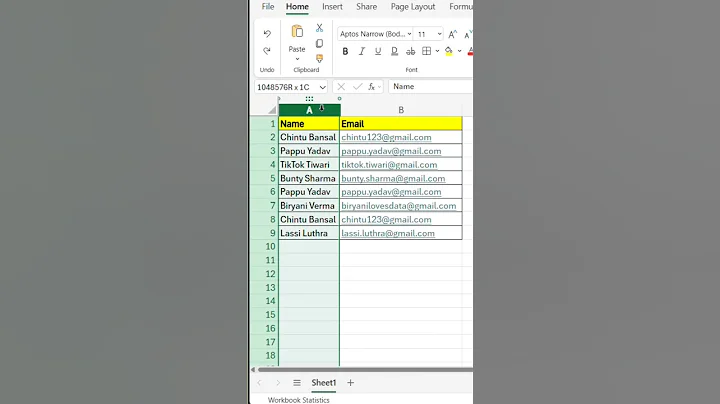
Task: Open the font size dropdown
Action: [x=439, y=34]
